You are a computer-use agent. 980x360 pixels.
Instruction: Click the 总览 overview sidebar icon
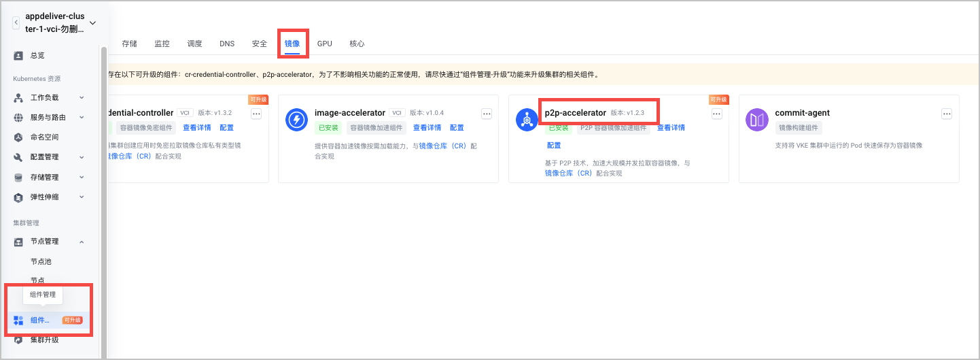pyautogui.click(x=18, y=55)
